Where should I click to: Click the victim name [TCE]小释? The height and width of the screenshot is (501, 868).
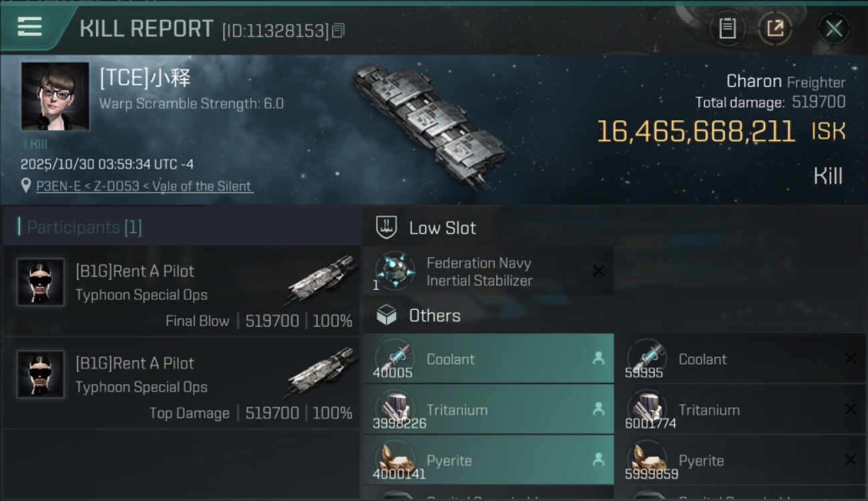click(x=145, y=78)
